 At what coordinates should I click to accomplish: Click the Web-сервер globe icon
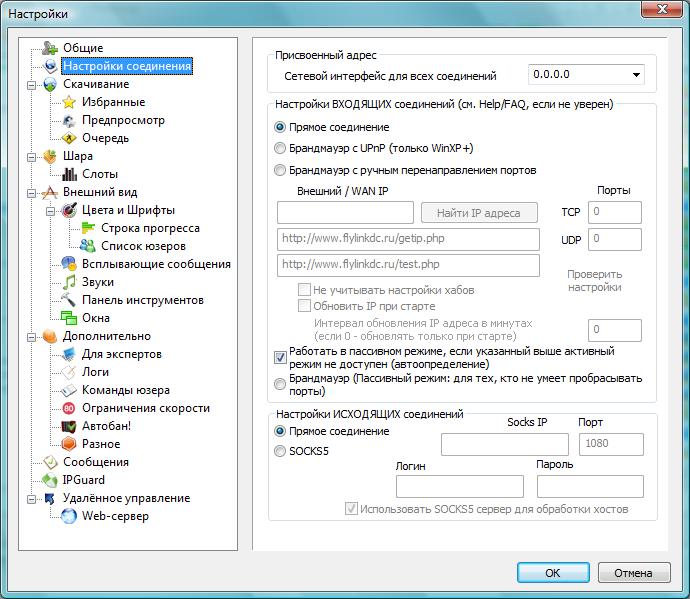click(x=69, y=516)
